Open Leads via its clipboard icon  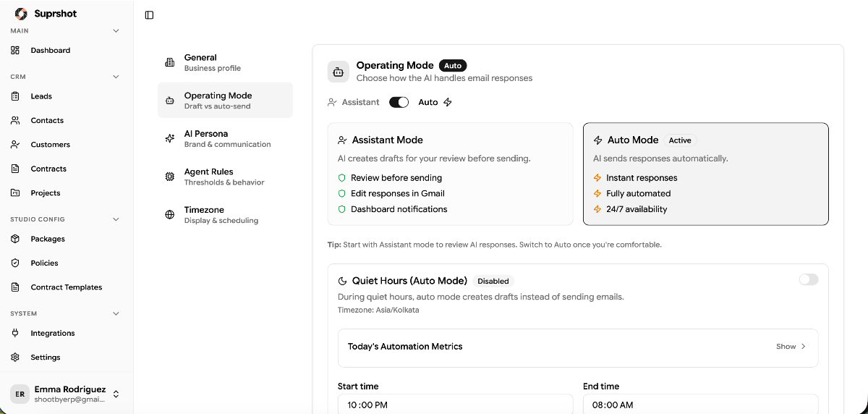tap(15, 96)
